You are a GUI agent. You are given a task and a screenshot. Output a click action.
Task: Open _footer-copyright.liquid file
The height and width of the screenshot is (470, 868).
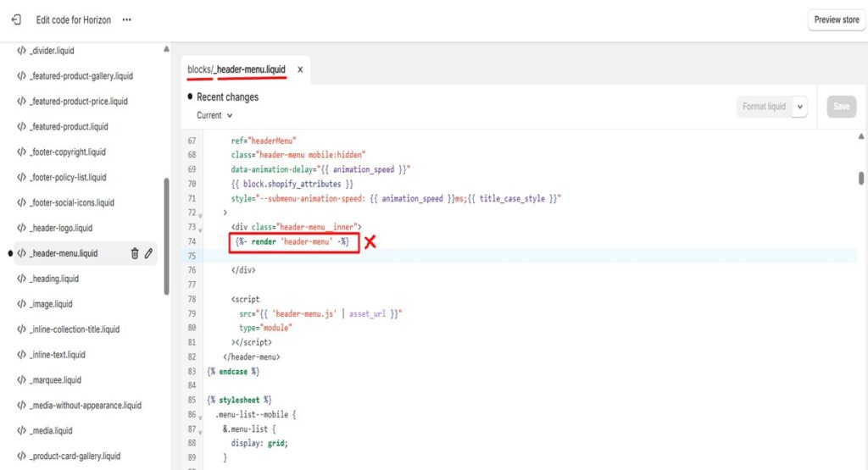pyautogui.click(x=67, y=152)
